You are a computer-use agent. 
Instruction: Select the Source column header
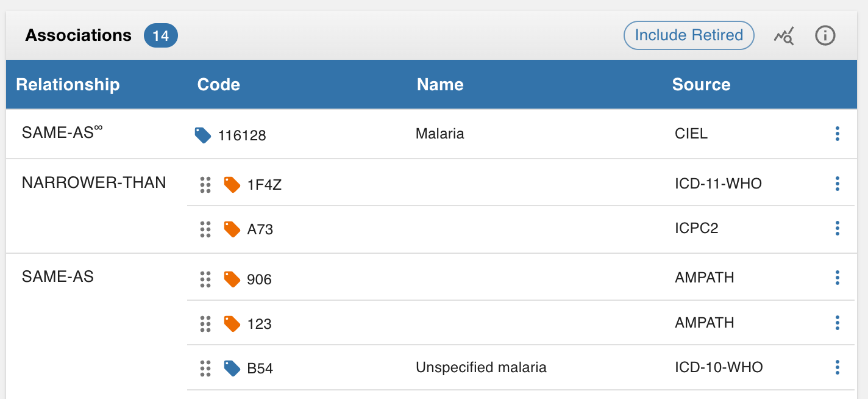[701, 85]
